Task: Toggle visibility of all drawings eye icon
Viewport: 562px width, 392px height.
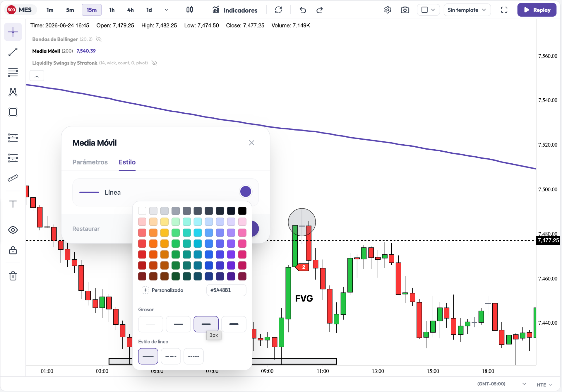Action: click(13, 230)
